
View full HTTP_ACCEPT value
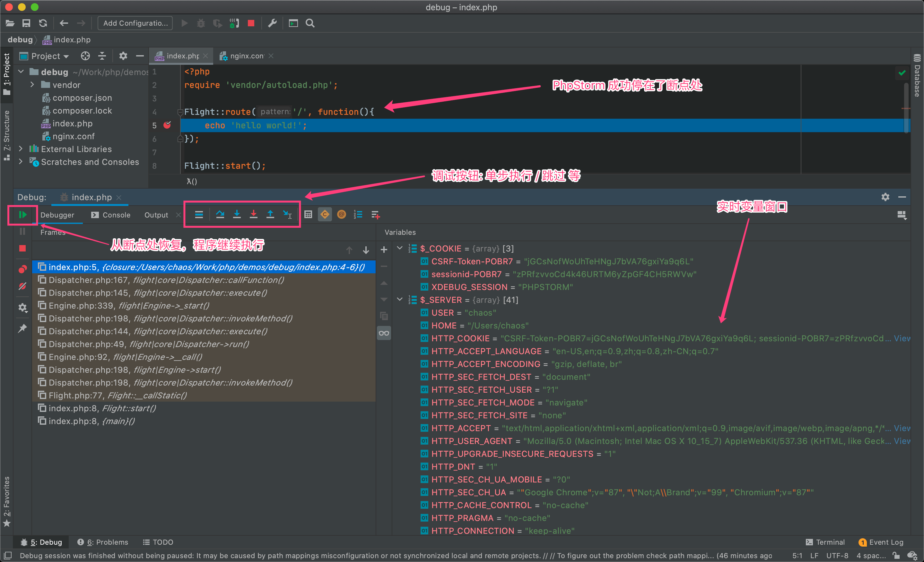[x=902, y=428]
